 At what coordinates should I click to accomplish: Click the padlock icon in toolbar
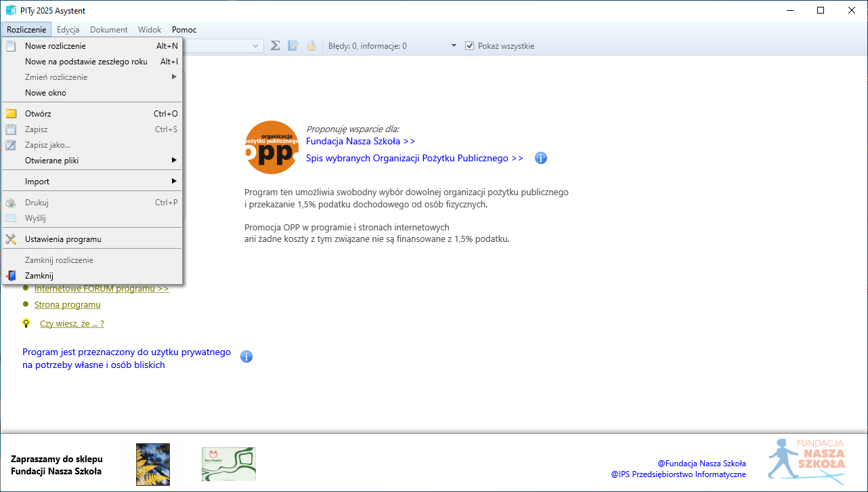tap(311, 45)
